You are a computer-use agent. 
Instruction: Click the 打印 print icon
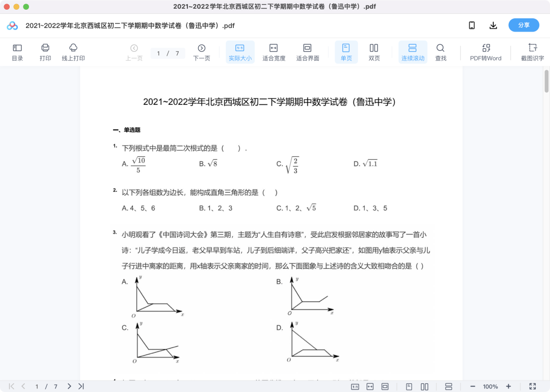click(x=45, y=52)
